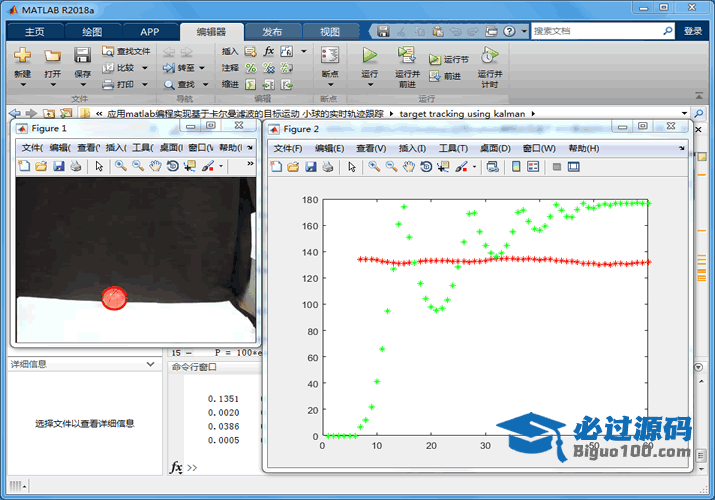Select Pan hand tool in Figure 2
Image resolution: width=715 pixels, height=500 pixels.
pyautogui.click(x=409, y=167)
